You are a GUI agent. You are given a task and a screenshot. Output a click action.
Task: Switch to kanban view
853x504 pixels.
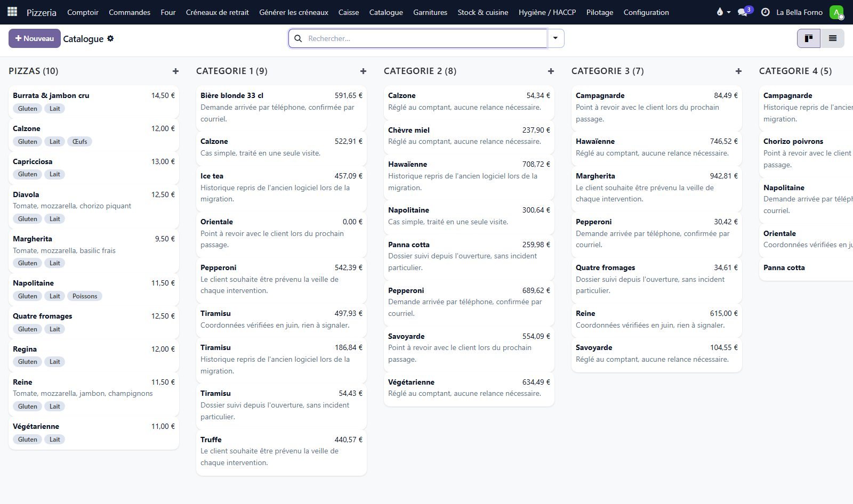809,38
